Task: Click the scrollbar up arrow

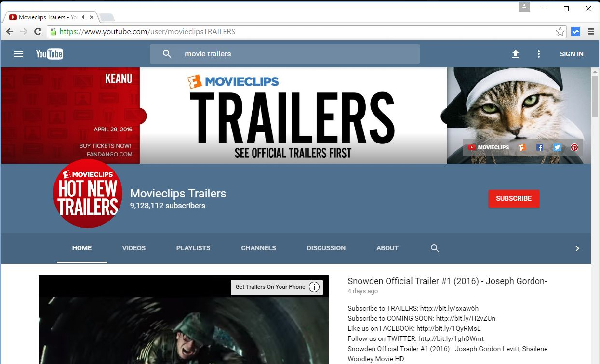Action: (595, 71)
